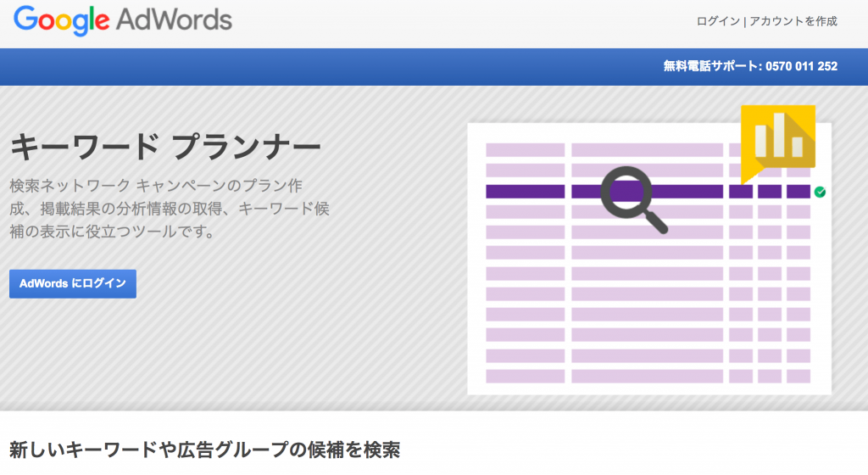This screenshot has height=475, width=868.
Task: Click the 新しいキーワードや広告グループの候補を検索 heading
Action: pyautogui.click(x=205, y=450)
